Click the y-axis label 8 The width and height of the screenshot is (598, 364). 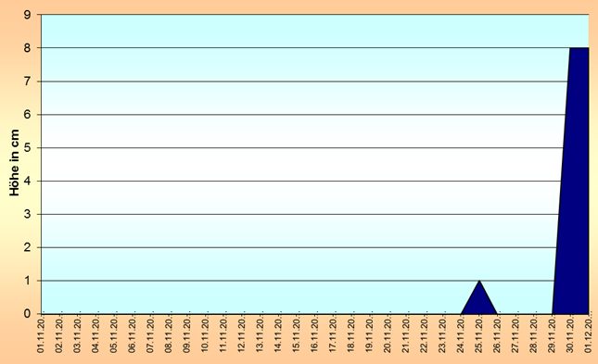pyautogui.click(x=27, y=48)
